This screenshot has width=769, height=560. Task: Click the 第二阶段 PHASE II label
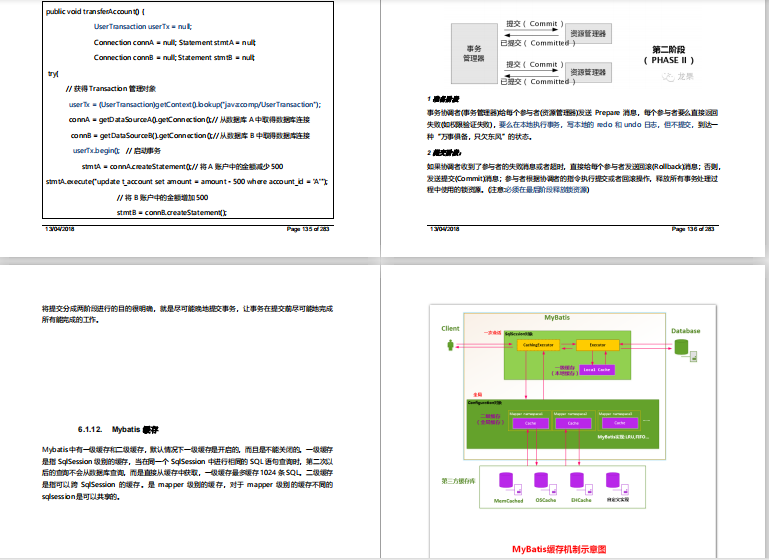(x=661, y=54)
